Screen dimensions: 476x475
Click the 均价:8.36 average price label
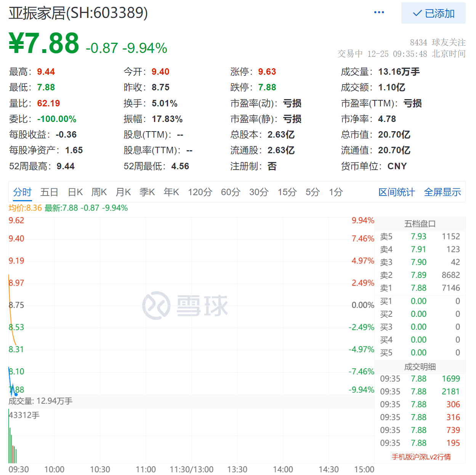coord(25,208)
